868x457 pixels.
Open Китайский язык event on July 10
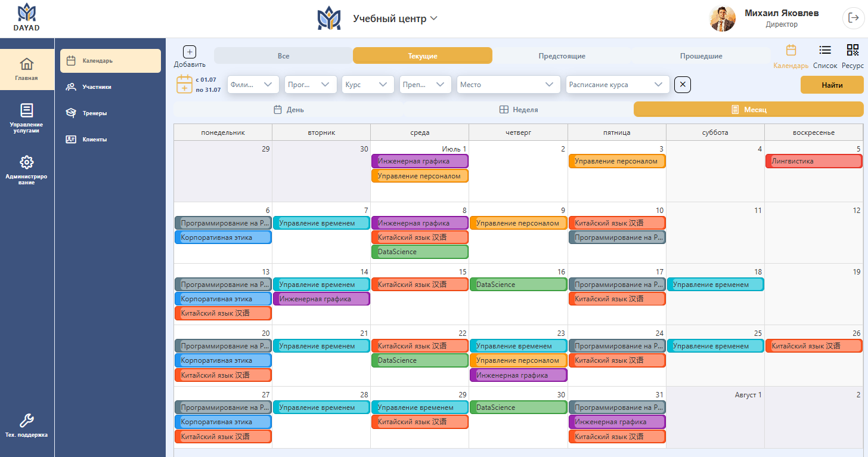tap(616, 223)
